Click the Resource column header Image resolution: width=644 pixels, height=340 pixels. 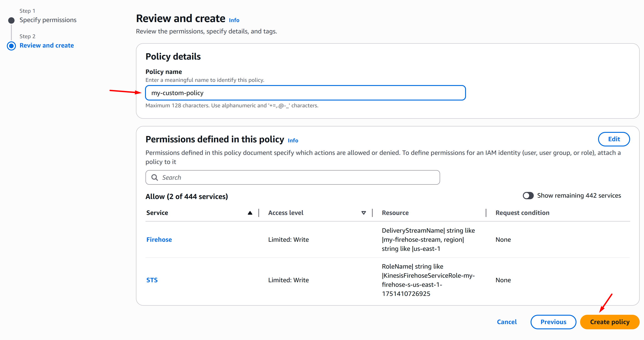[395, 213]
